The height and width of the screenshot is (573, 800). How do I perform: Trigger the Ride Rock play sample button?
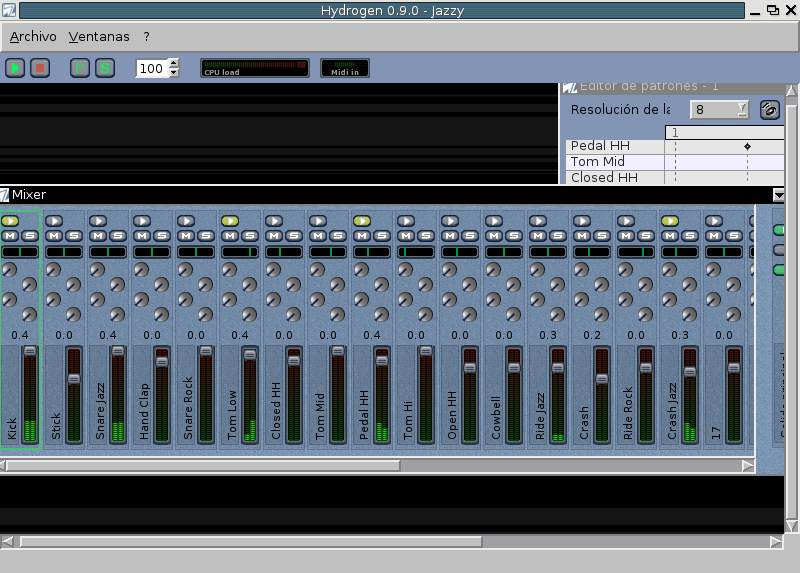[626, 221]
